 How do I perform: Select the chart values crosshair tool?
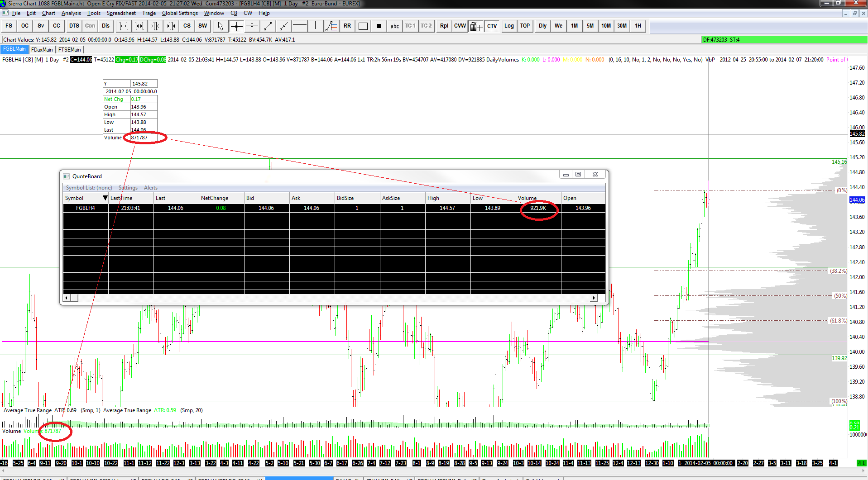tap(236, 26)
